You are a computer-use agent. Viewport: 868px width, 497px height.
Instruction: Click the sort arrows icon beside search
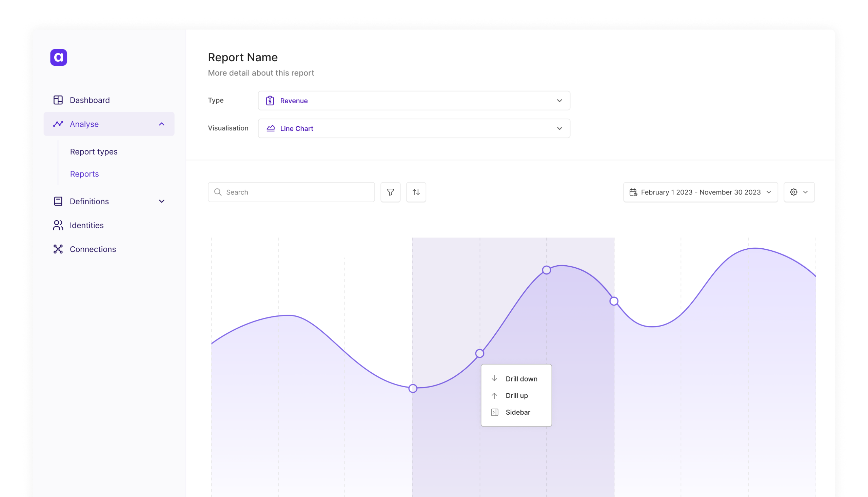point(416,192)
